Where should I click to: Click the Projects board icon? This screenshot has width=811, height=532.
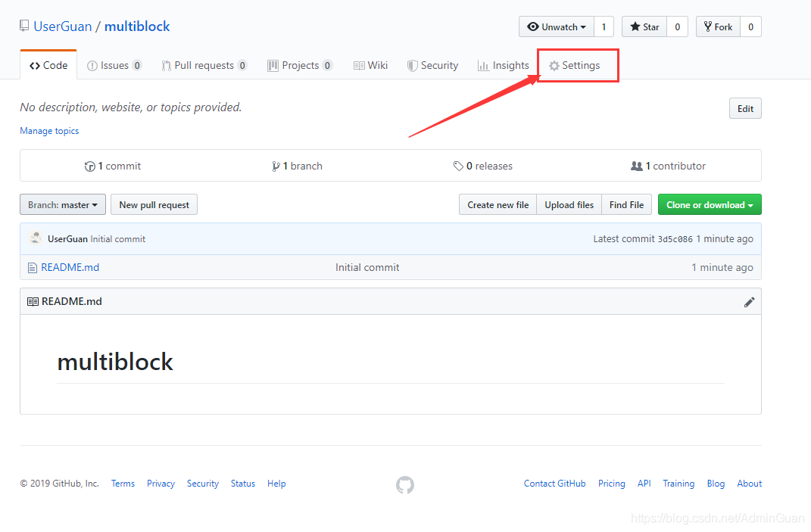(273, 66)
